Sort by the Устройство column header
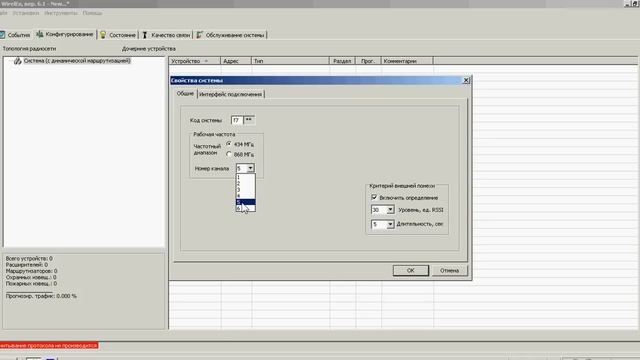 [195, 61]
